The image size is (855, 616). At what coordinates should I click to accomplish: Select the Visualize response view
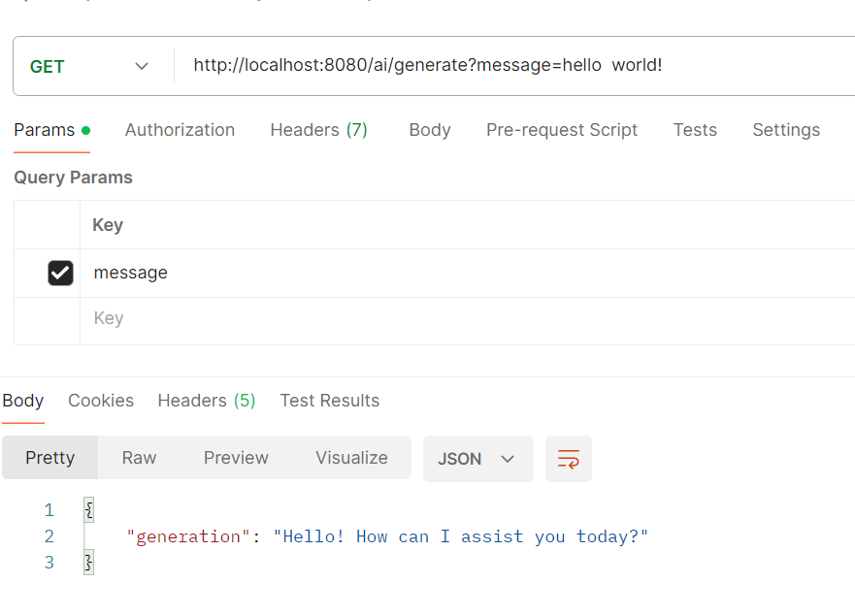[x=351, y=458]
